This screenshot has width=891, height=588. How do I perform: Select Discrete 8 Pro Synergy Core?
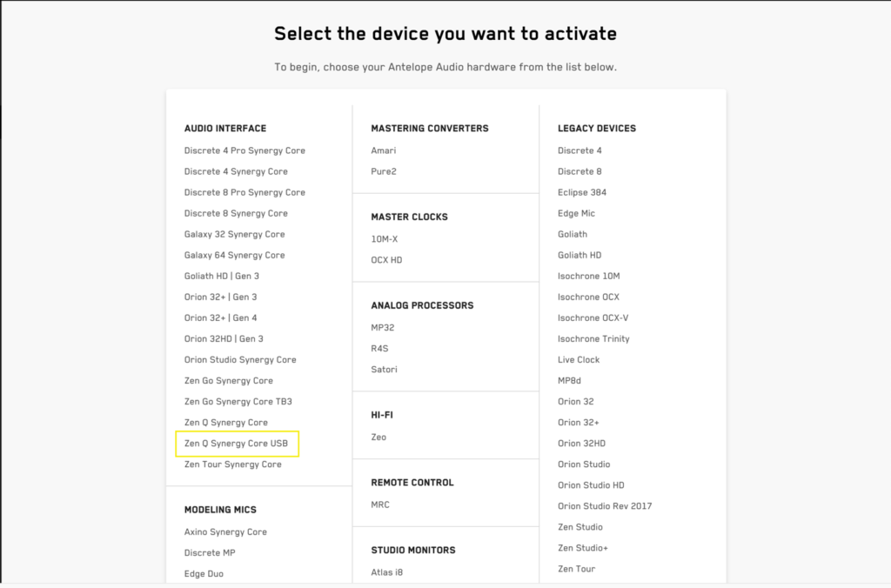pyautogui.click(x=245, y=192)
